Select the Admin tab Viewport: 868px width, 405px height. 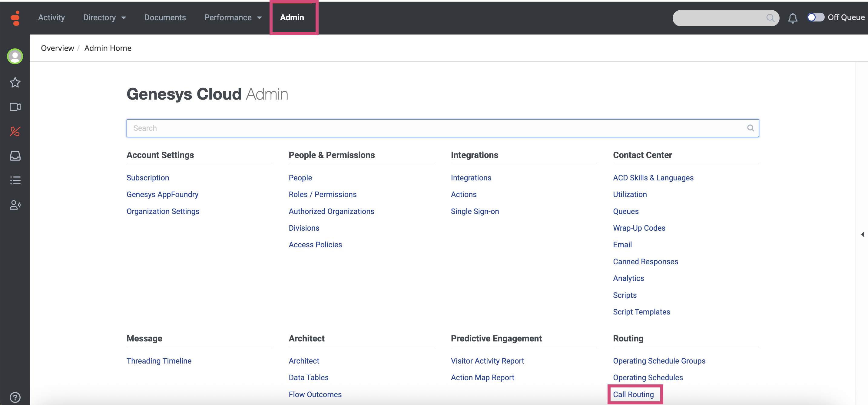(292, 18)
